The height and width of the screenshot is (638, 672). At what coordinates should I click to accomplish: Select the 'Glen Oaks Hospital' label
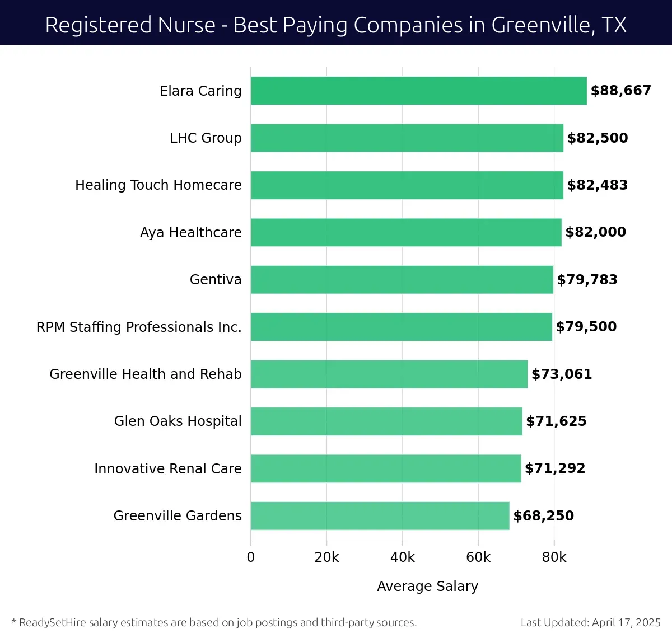coord(178,421)
